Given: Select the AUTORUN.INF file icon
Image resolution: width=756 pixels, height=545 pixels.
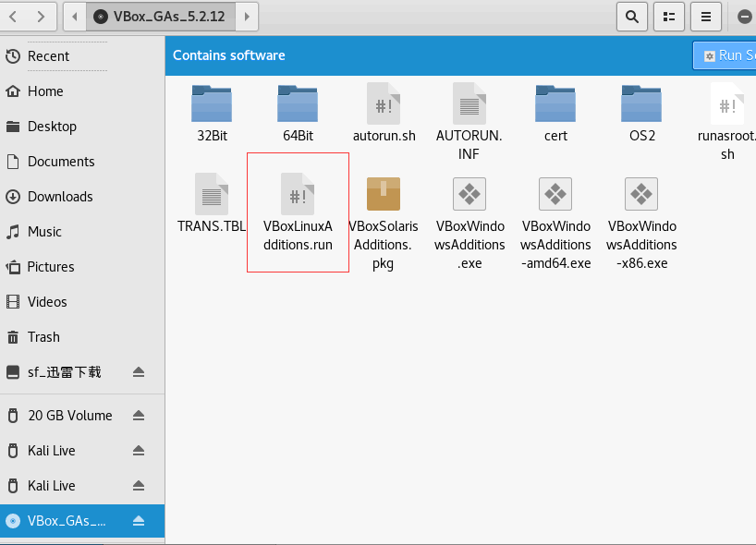Looking at the screenshot, I should [x=469, y=103].
